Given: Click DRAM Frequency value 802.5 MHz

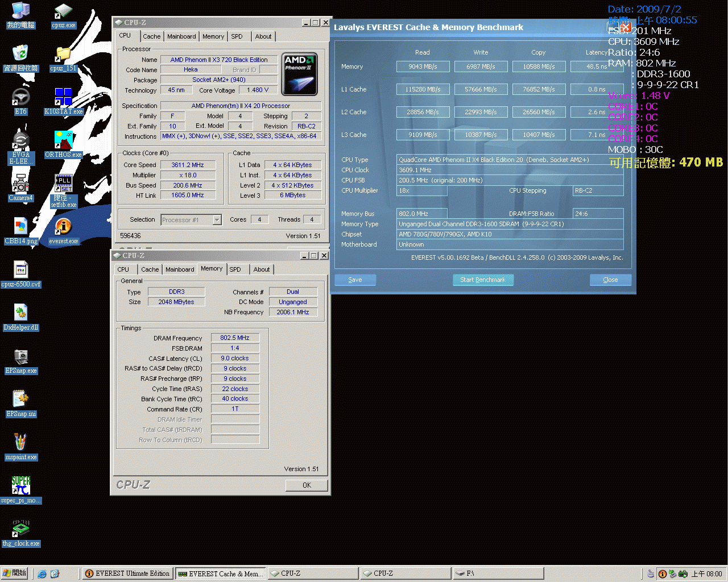Looking at the screenshot, I should (235, 338).
